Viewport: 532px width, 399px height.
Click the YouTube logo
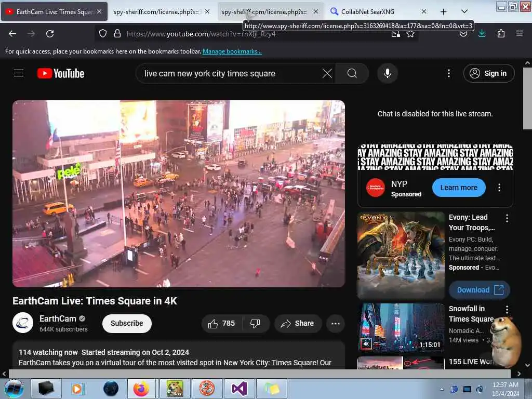(61, 73)
